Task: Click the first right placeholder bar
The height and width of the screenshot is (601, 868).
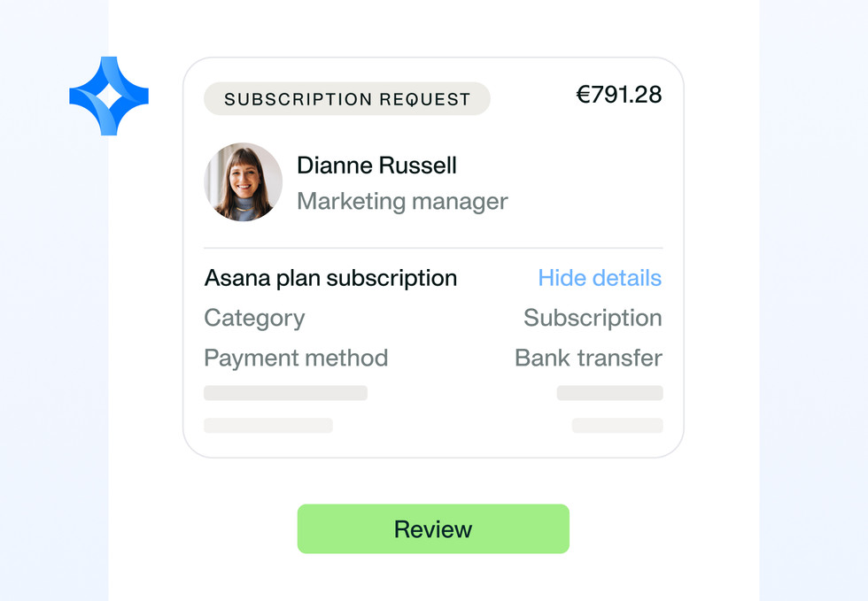Action: point(609,393)
